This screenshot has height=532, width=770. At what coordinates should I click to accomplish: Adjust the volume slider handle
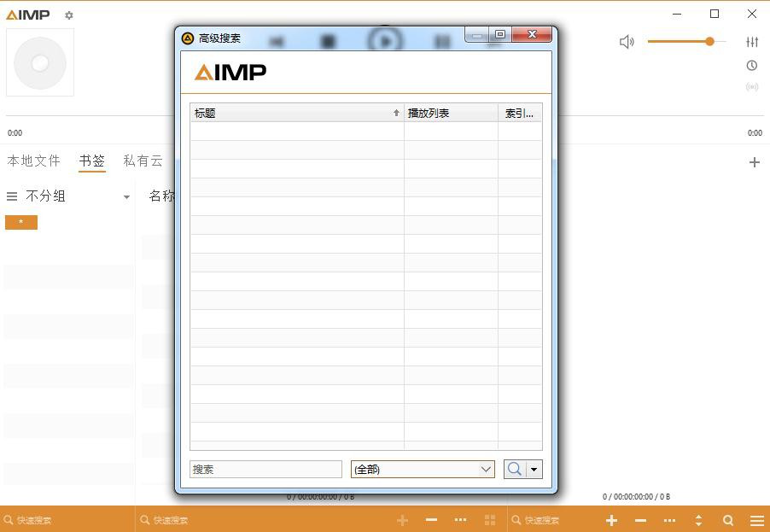(x=709, y=42)
